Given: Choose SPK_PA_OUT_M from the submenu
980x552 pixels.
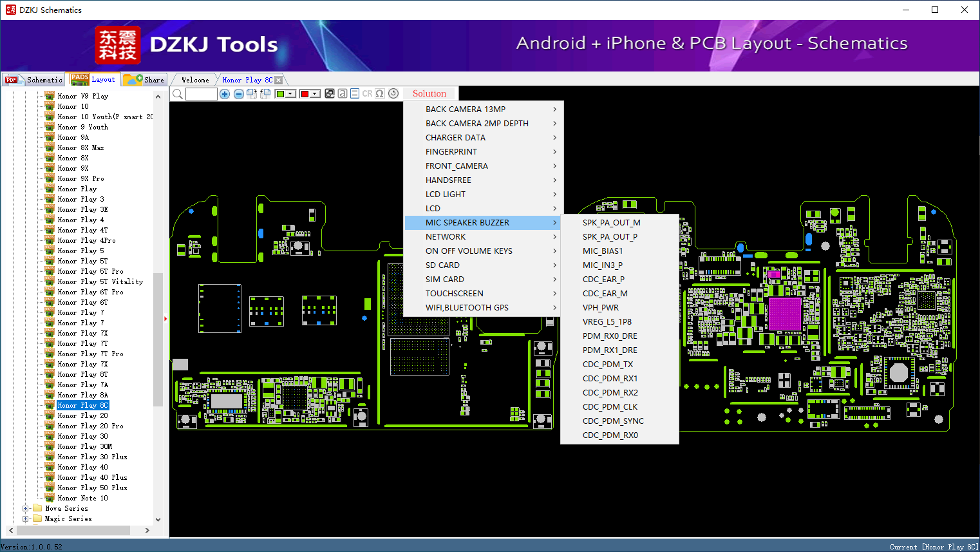Looking at the screenshot, I should (x=619, y=222).
